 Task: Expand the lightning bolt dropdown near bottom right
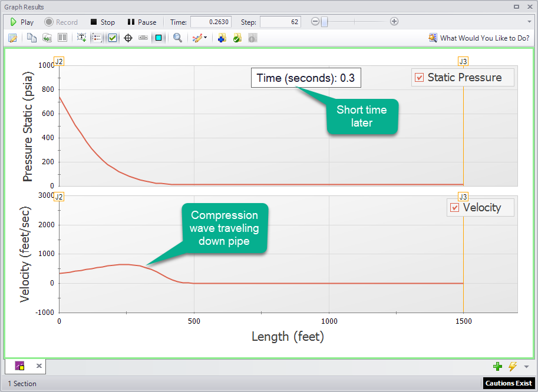click(512, 366)
